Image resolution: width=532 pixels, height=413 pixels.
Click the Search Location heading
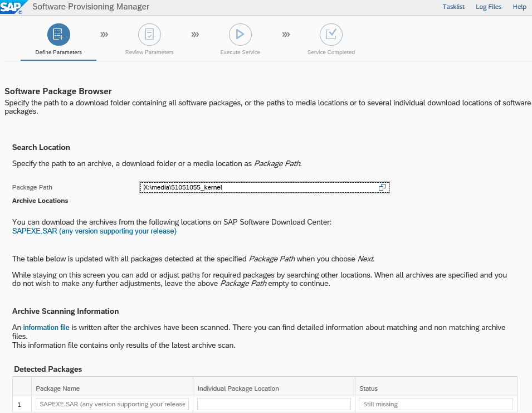pyautogui.click(x=41, y=147)
